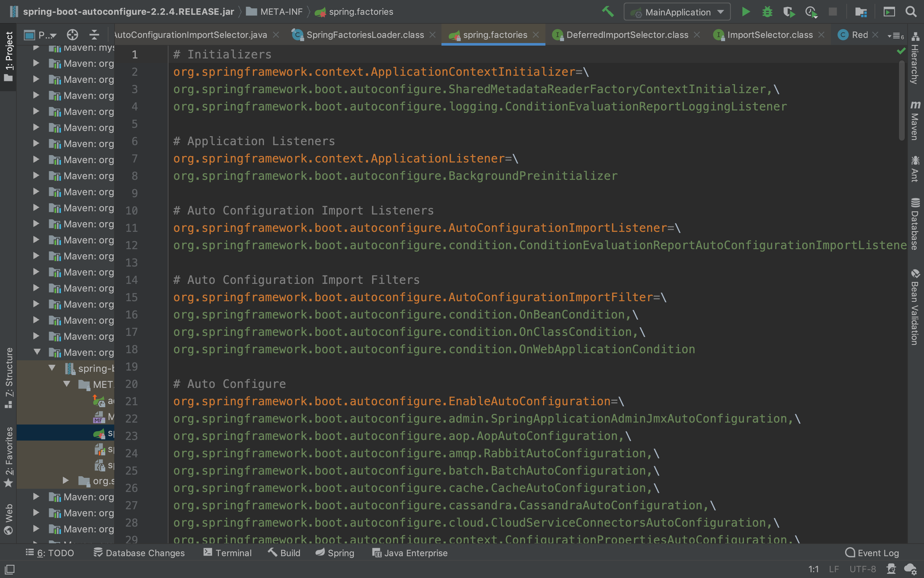
Task: Click the '# Auto Configure' comment line
Action: pyautogui.click(x=229, y=384)
